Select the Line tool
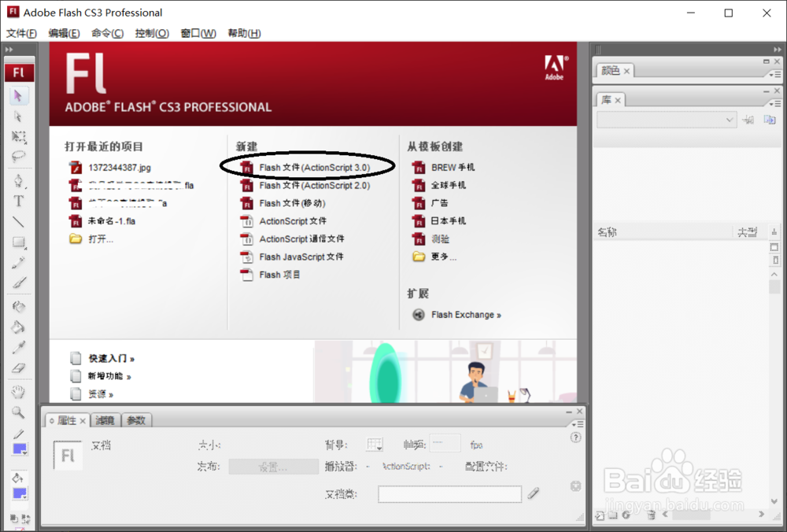 pyautogui.click(x=19, y=221)
